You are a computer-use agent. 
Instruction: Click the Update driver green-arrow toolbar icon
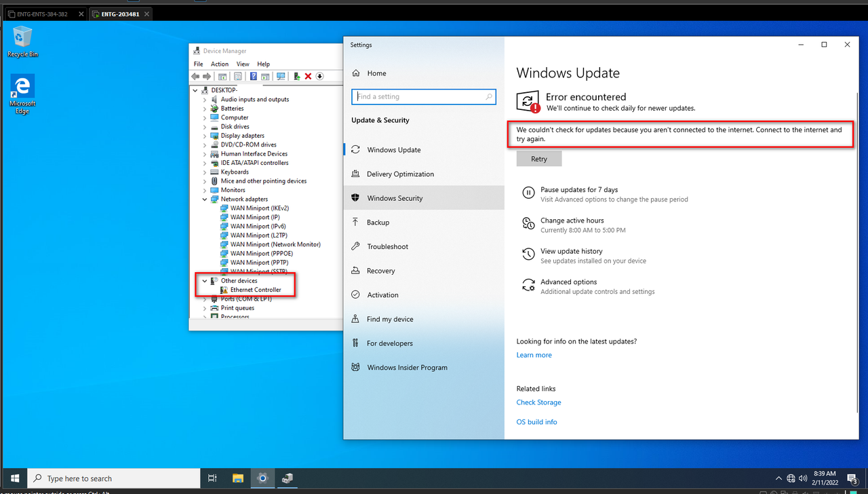tap(297, 77)
